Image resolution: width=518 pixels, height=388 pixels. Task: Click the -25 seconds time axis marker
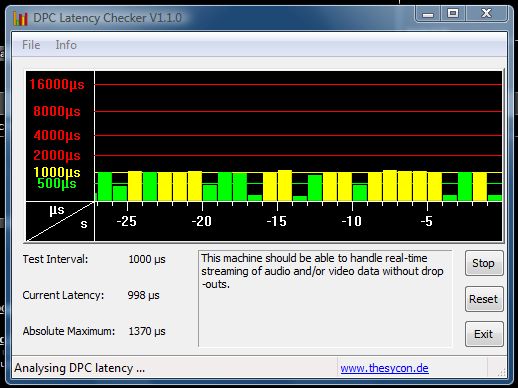pyautogui.click(x=127, y=221)
